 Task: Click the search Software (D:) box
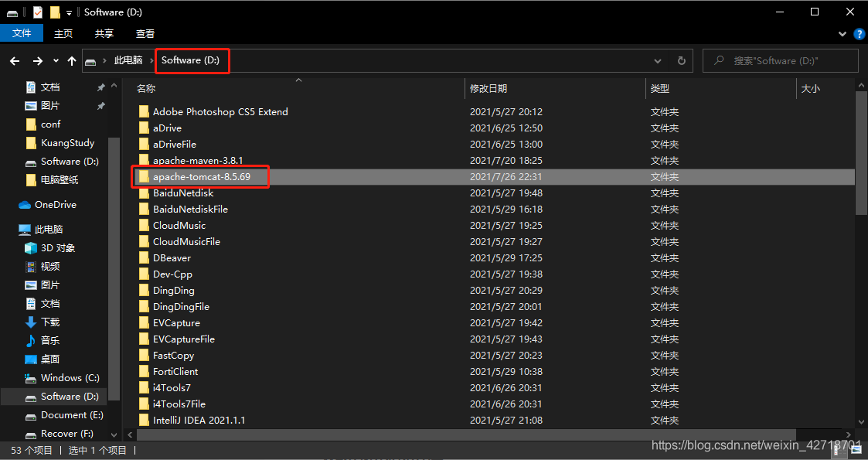781,61
